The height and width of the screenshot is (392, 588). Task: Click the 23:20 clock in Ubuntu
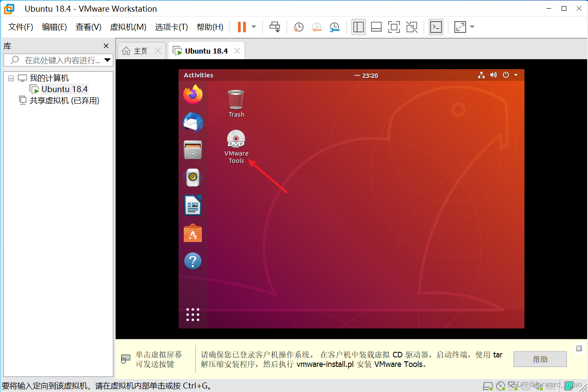(x=370, y=75)
